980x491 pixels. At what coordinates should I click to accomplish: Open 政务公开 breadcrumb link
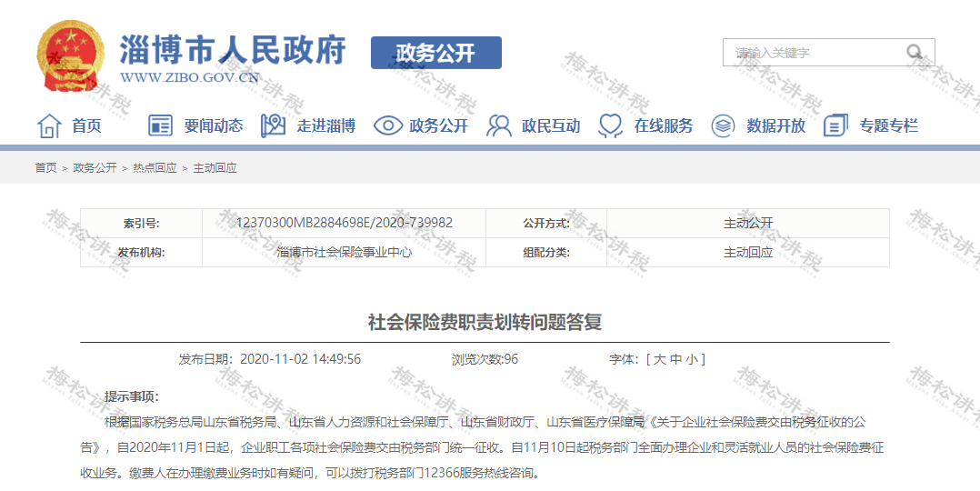coord(95,168)
